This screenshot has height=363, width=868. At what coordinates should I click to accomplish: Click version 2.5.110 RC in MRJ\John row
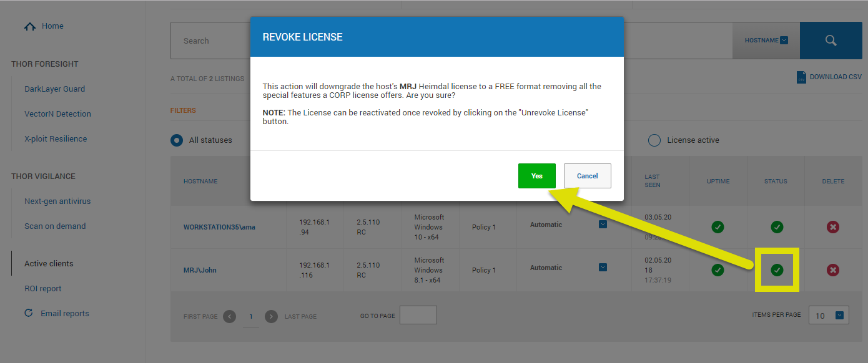click(368, 270)
